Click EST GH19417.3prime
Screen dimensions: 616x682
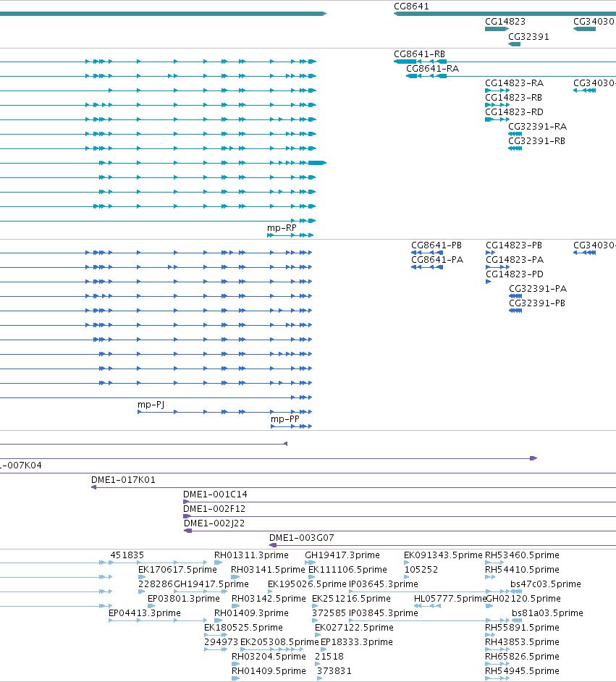point(342,555)
